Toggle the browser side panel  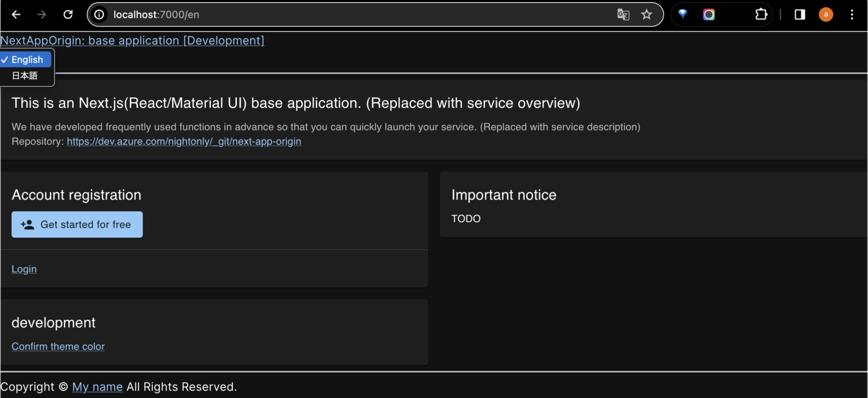tap(800, 15)
